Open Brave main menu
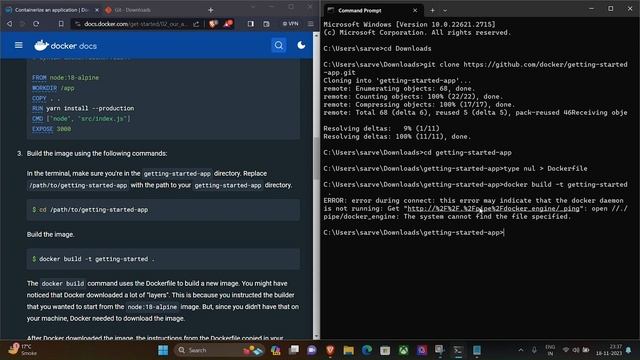The width and height of the screenshot is (640, 360). (x=311, y=24)
